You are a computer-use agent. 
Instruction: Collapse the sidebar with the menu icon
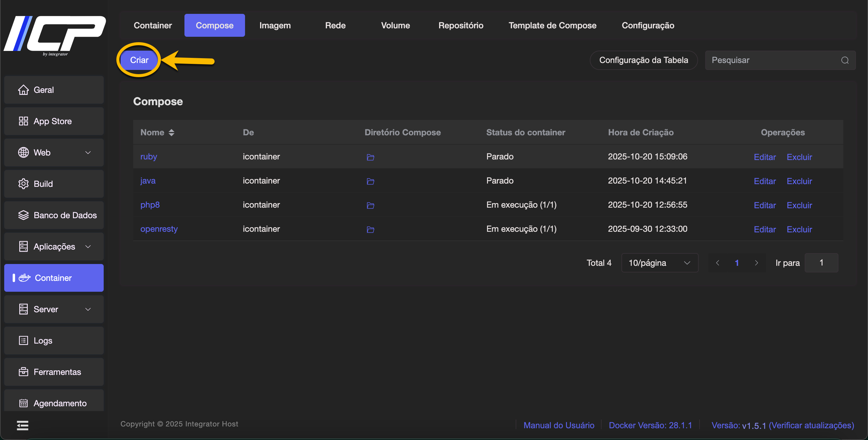(23, 425)
